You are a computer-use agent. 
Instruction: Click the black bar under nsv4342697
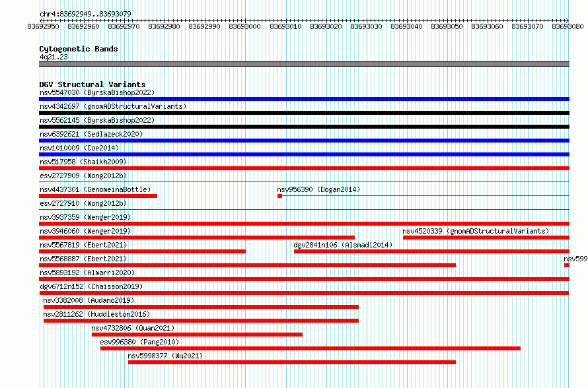pos(304,113)
